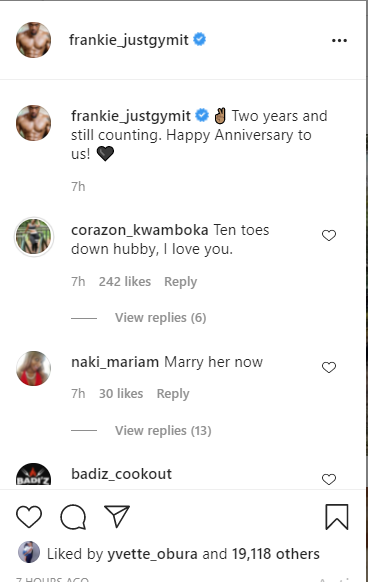This screenshot has height=582, width=368.
Task: Open frankie_justgymit profile from header username
Action: [128, 40]
